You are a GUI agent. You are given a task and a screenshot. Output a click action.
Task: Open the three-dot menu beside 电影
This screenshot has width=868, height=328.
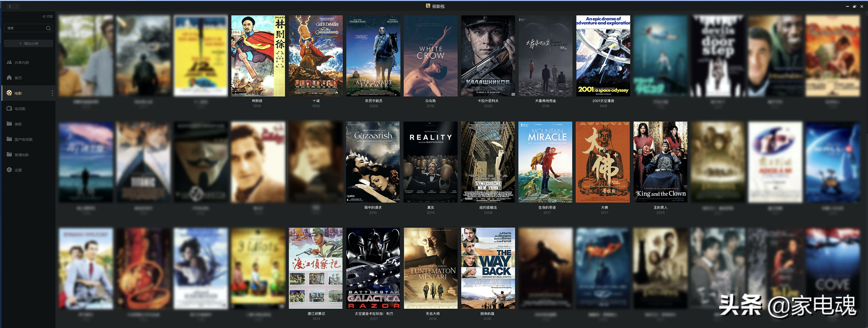pyautogui.click(x=52, y=93)
